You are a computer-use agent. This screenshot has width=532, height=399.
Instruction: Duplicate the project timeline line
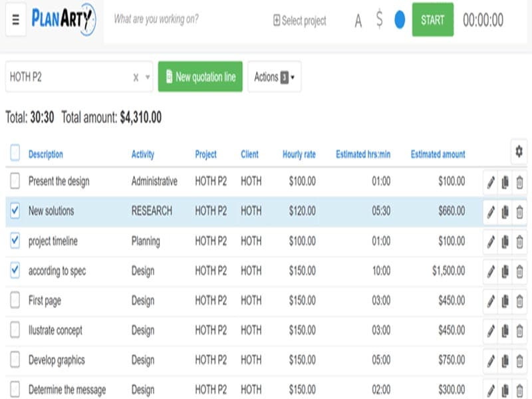(505, 242)
